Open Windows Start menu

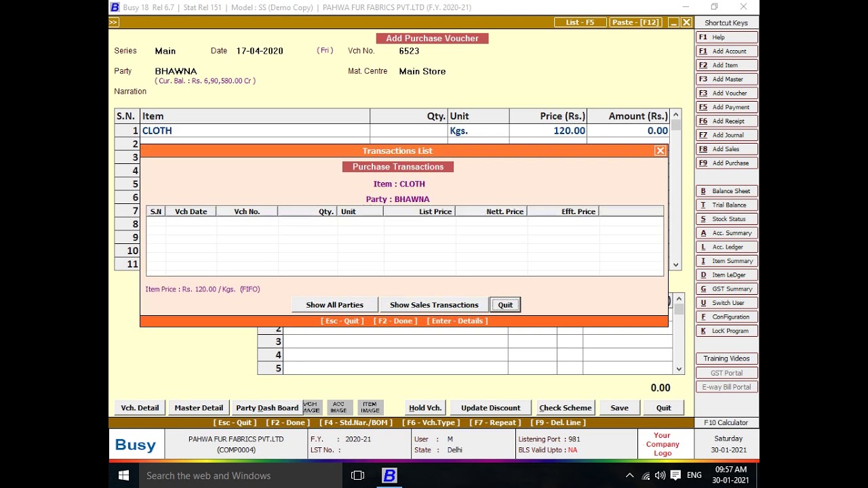[123, 476]
